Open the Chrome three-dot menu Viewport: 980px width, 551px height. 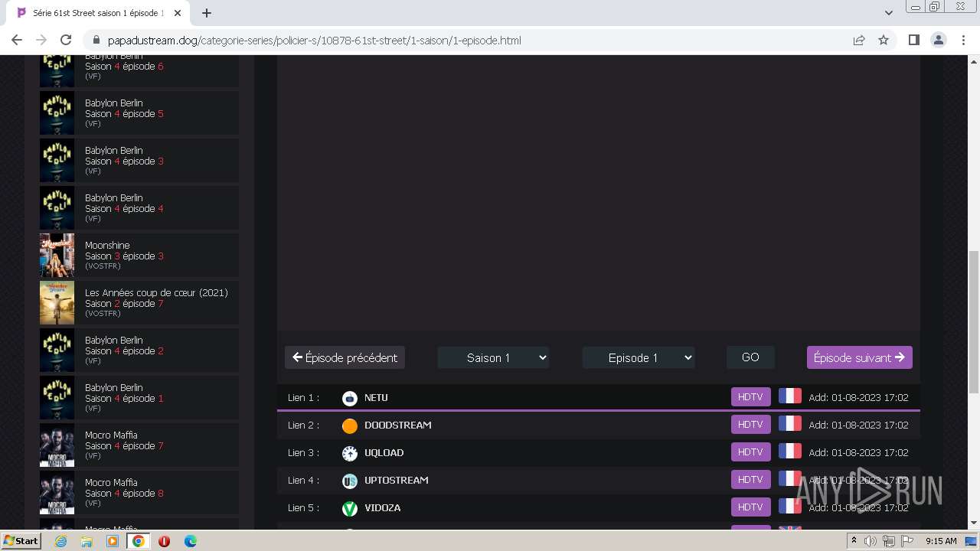click(963, 40)
